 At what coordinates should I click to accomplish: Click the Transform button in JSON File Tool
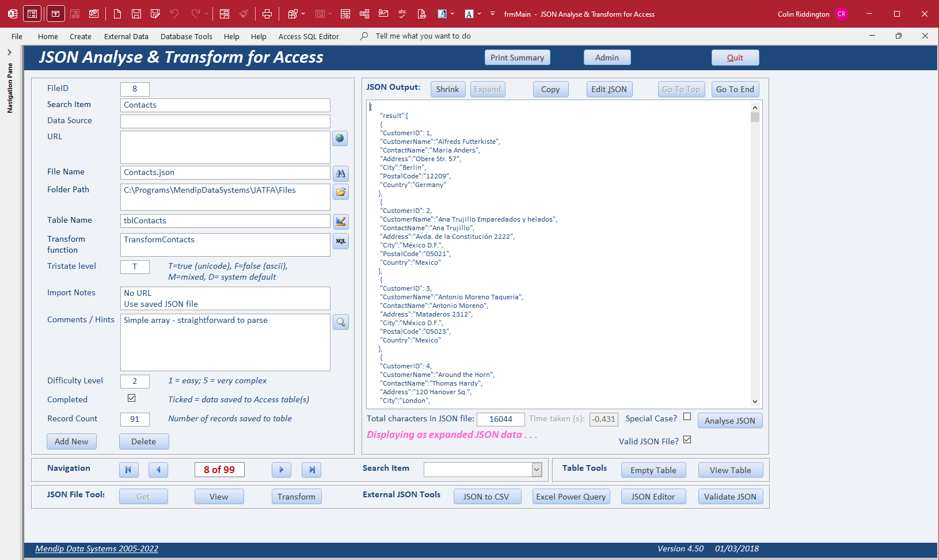(296, 497)
